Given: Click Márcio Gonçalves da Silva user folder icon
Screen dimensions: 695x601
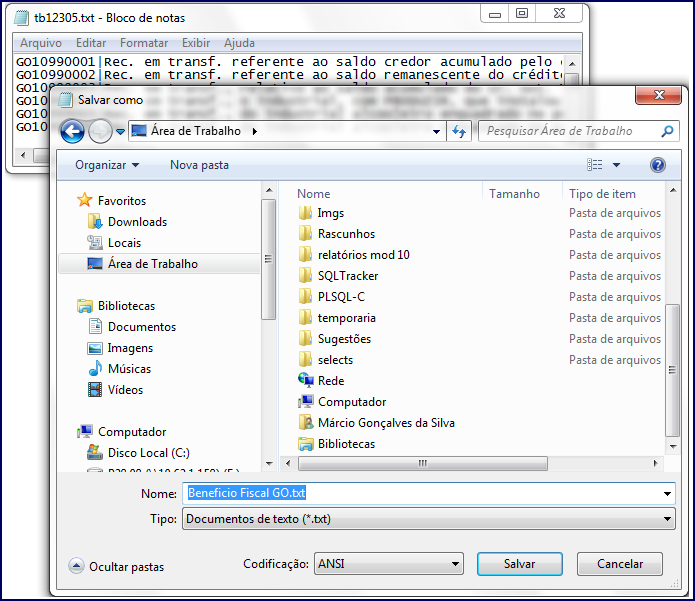Looking at the screenshot, I should click(x=306, y=422).
